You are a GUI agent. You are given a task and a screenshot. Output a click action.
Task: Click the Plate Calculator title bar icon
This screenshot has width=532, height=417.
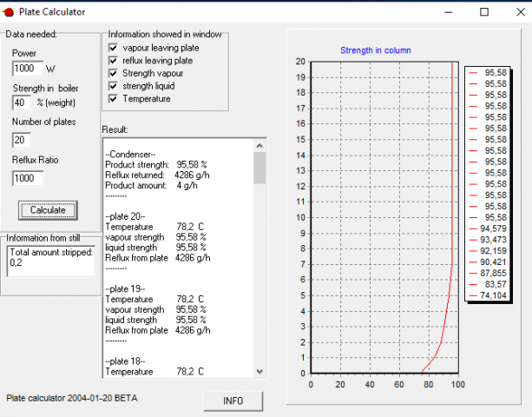9,11
